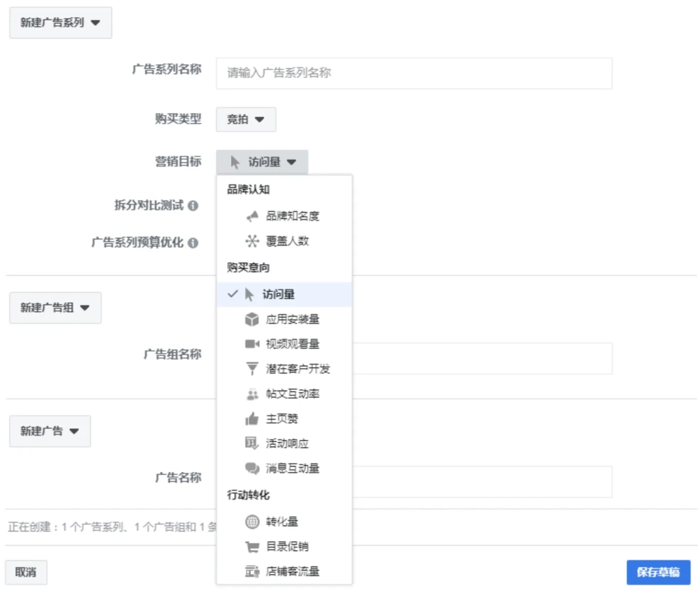
Task: Click the 广告组名称 input field
Action: click(x=482, y=358)
